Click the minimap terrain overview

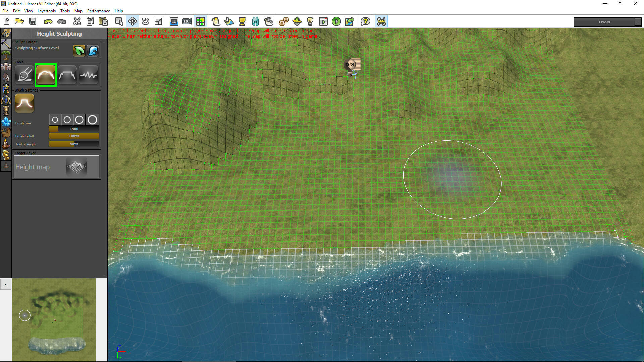[54, 320]
